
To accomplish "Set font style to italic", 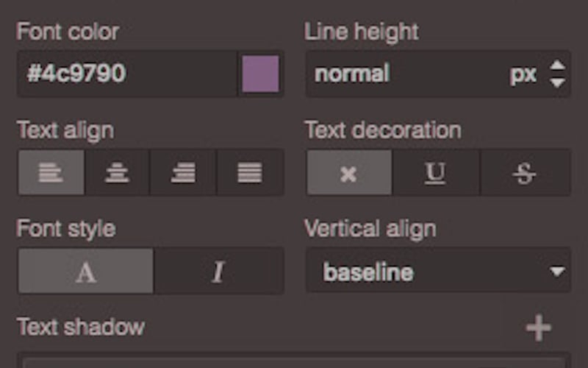I will coord(218,272).
